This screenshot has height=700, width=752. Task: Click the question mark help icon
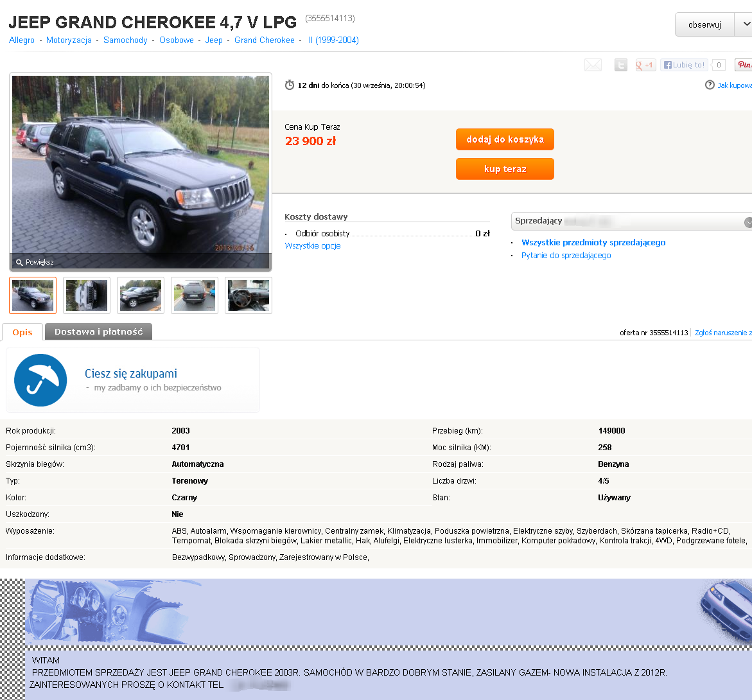[710, 85]
